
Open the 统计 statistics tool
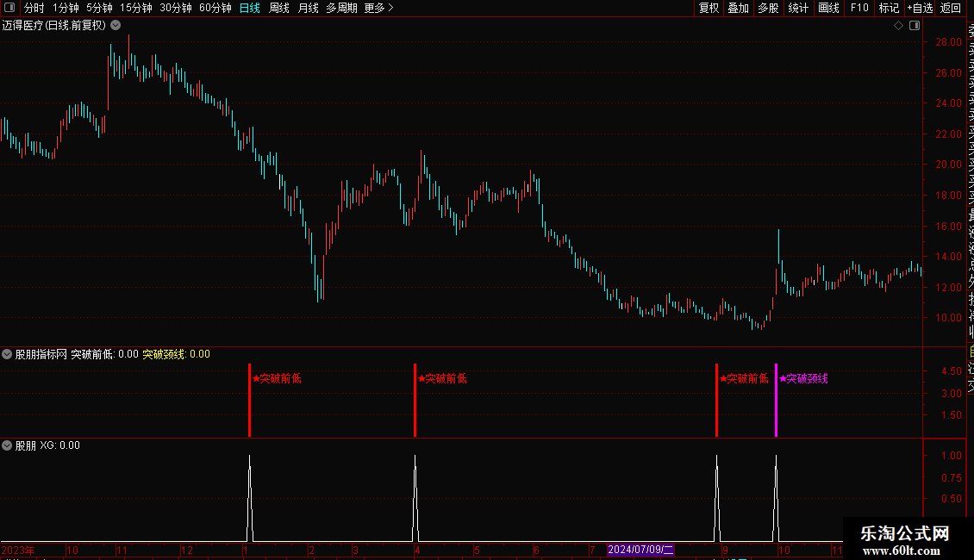(798, 8)
